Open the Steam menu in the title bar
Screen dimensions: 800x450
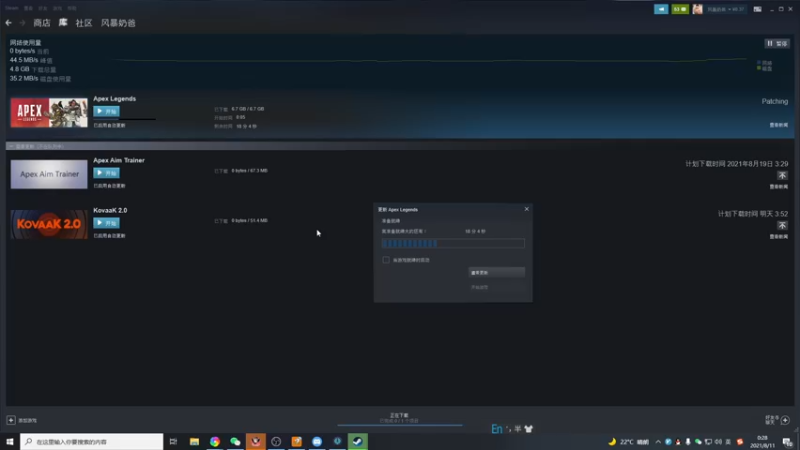pyautogui.click(x=12, y=8)
